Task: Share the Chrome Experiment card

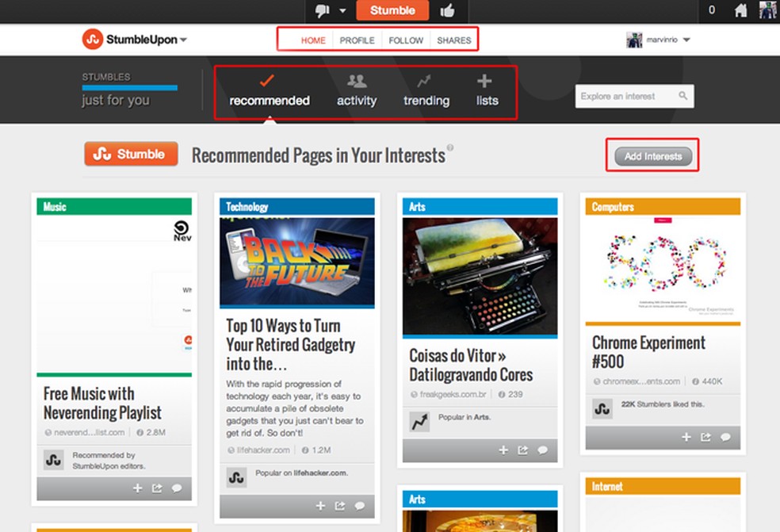Action: (705, 437)
